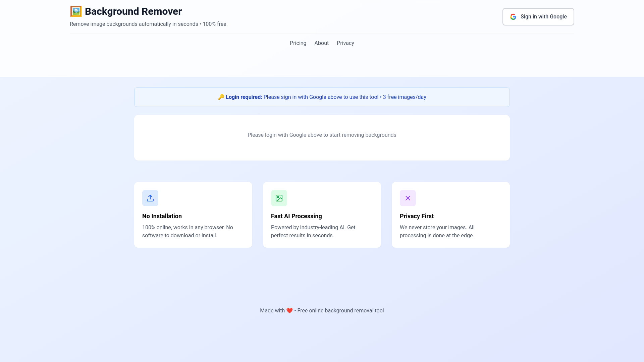Click the key icon in login banner
The height and width of the screenshot is (362, 644).
point(221,97)
